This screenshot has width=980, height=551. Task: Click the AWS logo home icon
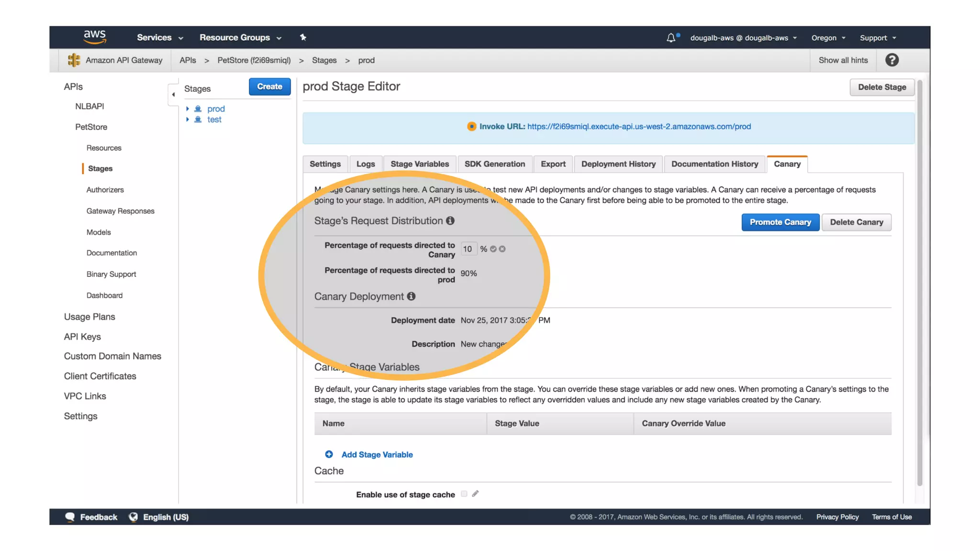click(95, 37)
